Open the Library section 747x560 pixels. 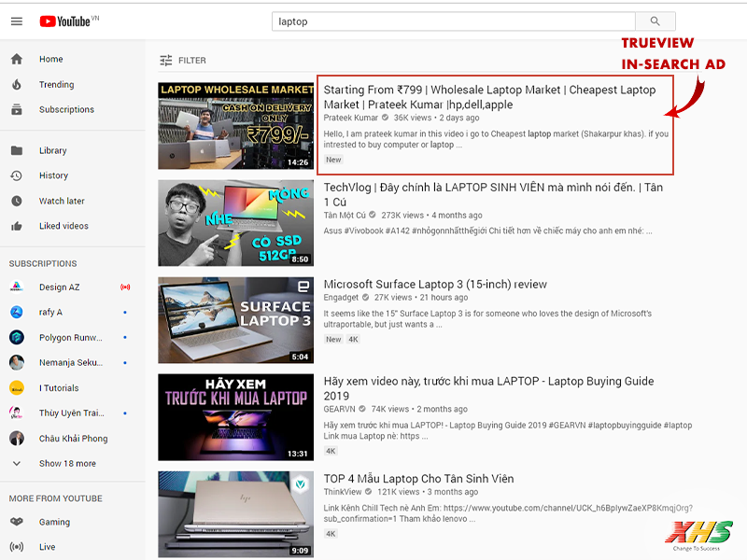pyautogui.click(x=52, y=150)
